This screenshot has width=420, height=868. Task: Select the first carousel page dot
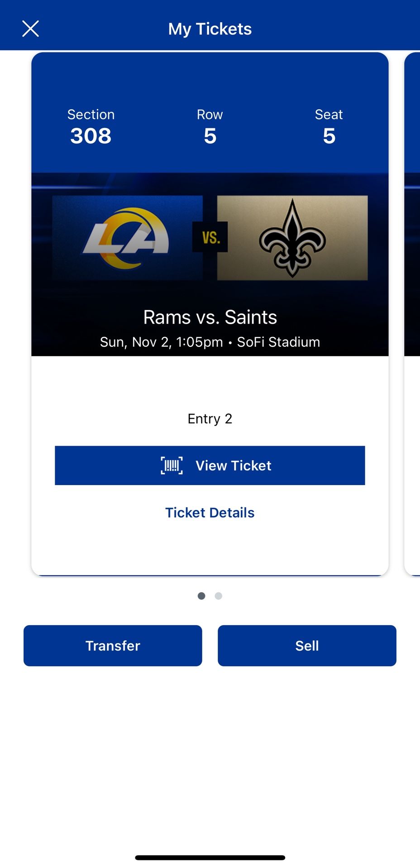[201, 596]
